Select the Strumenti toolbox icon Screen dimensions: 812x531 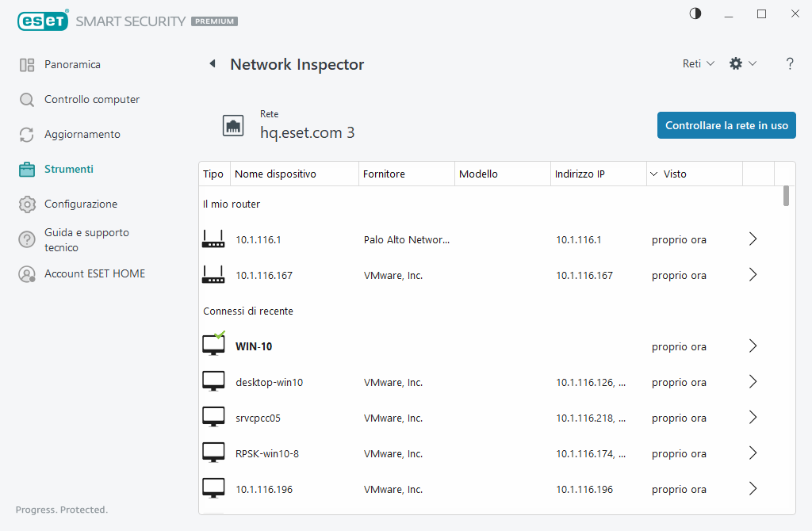coord(27,169)
